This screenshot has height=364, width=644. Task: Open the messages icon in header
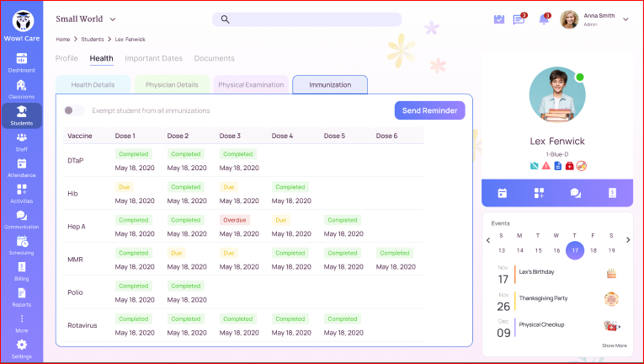coord(519,19)
